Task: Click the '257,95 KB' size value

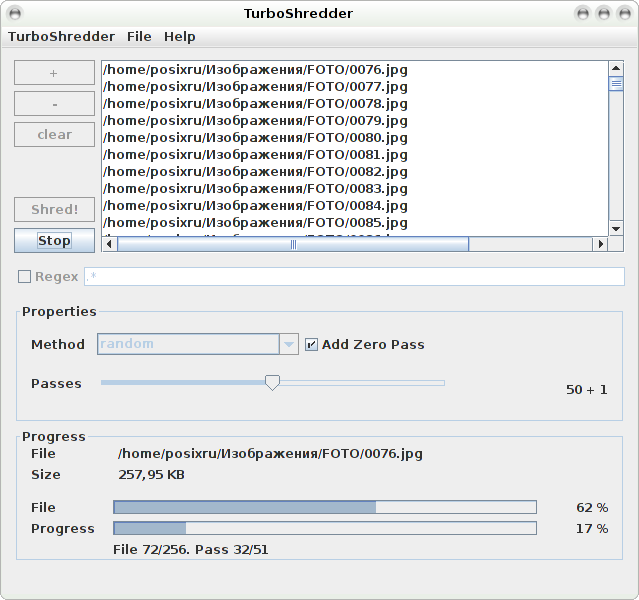Action: click(151, 475)
